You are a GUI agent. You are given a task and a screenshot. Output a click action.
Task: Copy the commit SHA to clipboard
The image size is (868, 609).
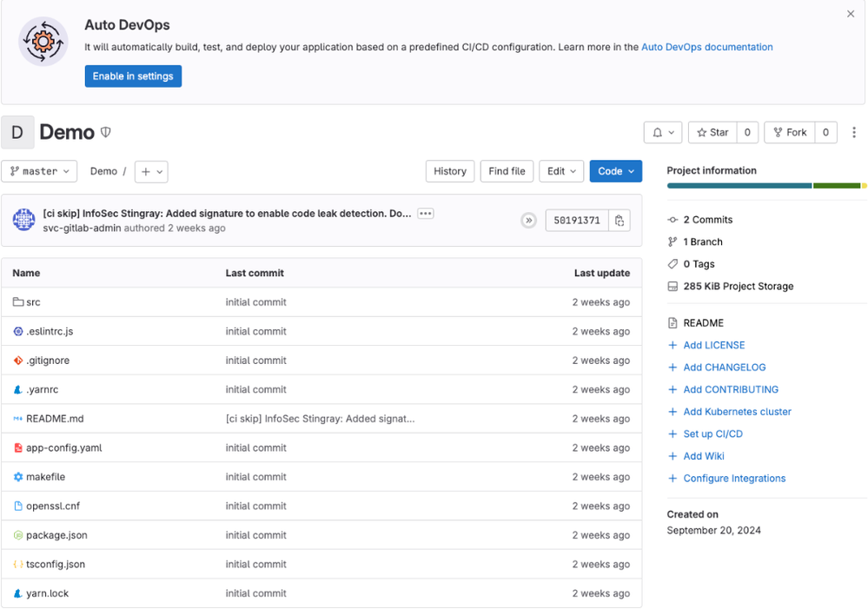[x=620, y=221]
